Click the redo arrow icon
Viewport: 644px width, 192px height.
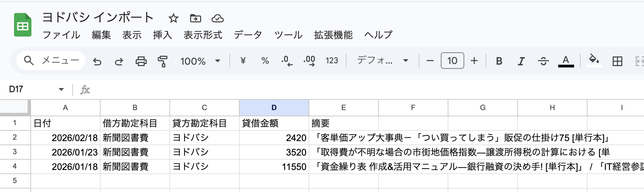pyautogui.click(x=119, y=61)
